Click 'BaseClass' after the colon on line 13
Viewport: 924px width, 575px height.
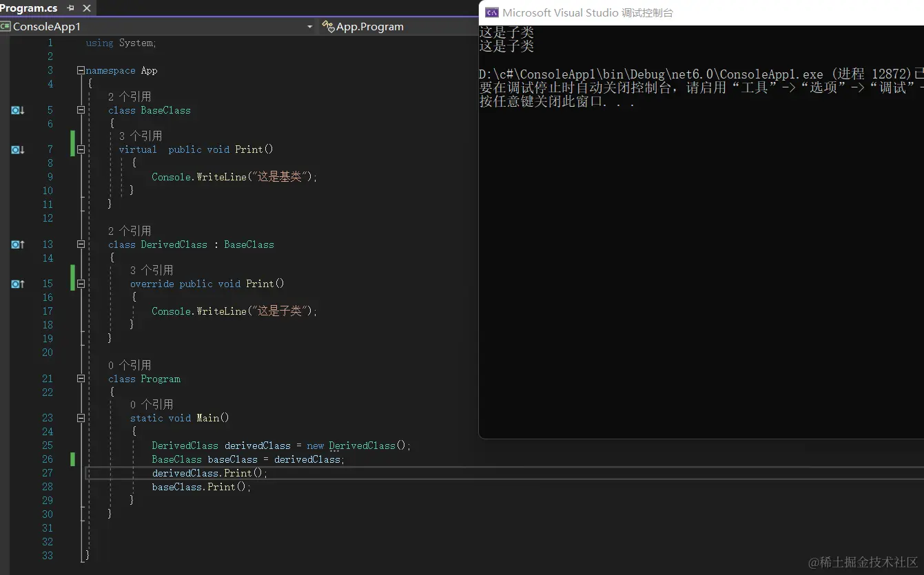point(249,244)
